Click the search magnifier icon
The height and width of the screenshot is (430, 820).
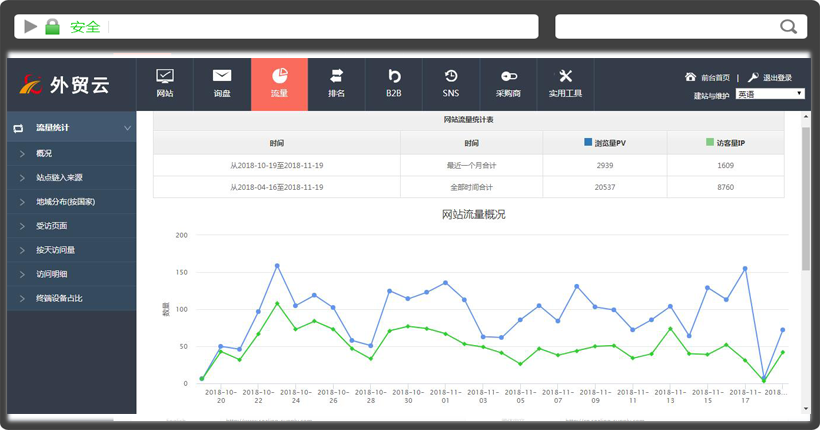(788, 26)
